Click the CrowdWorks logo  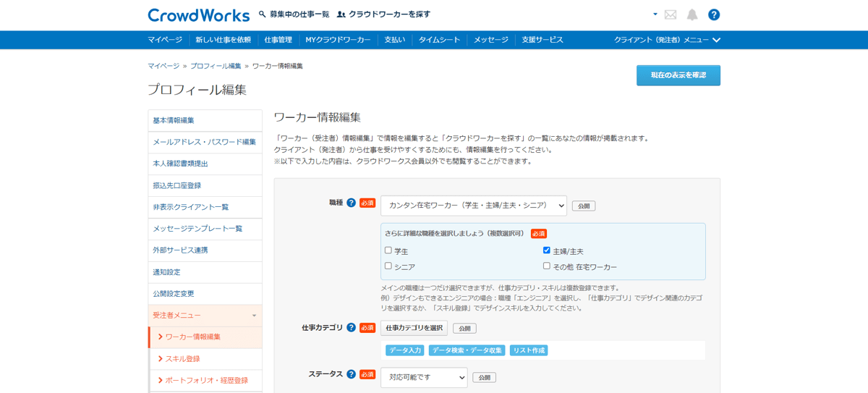point(198,14)
